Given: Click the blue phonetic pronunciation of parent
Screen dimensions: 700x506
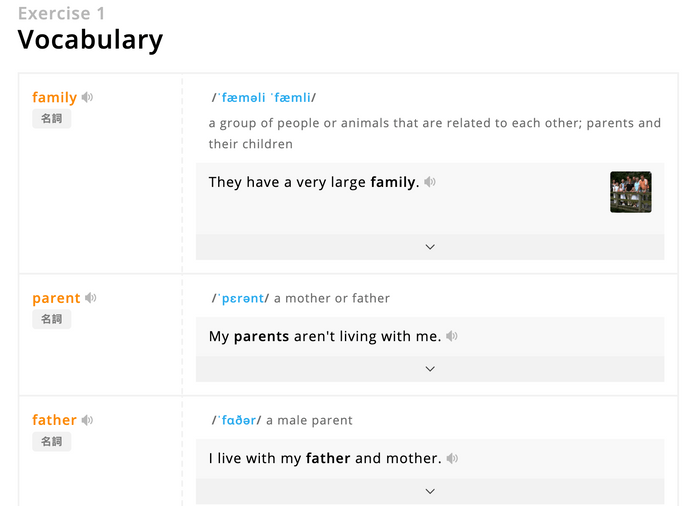Looking at the screenshot, I should [x=241, y=298].
